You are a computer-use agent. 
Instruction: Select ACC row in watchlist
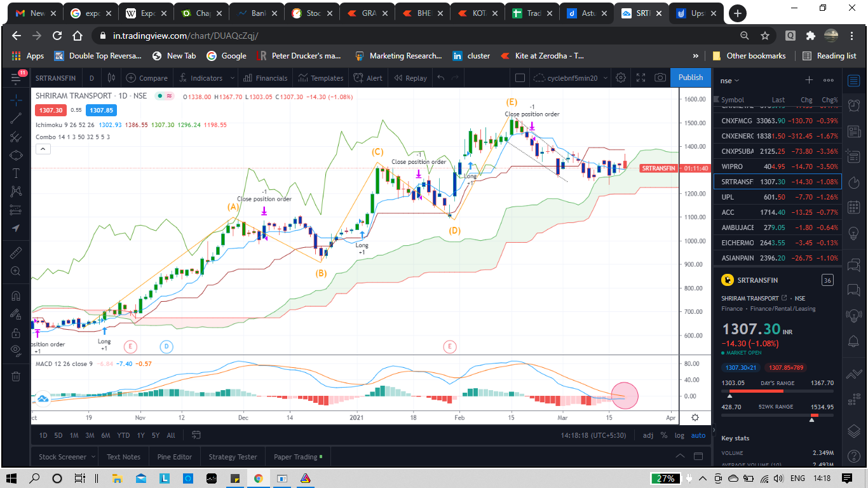(x=778, y=212)
